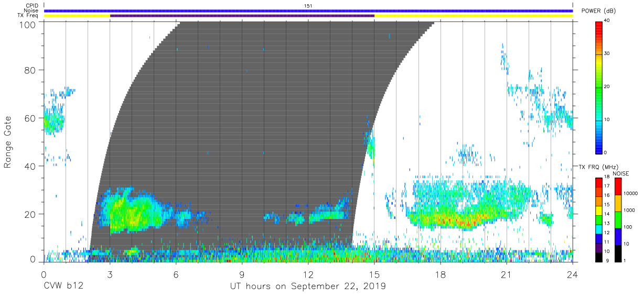This screenshot has width=644, height=297.
Task: Click the 30 tick on the POWER scale
Action: click(607, 54)
